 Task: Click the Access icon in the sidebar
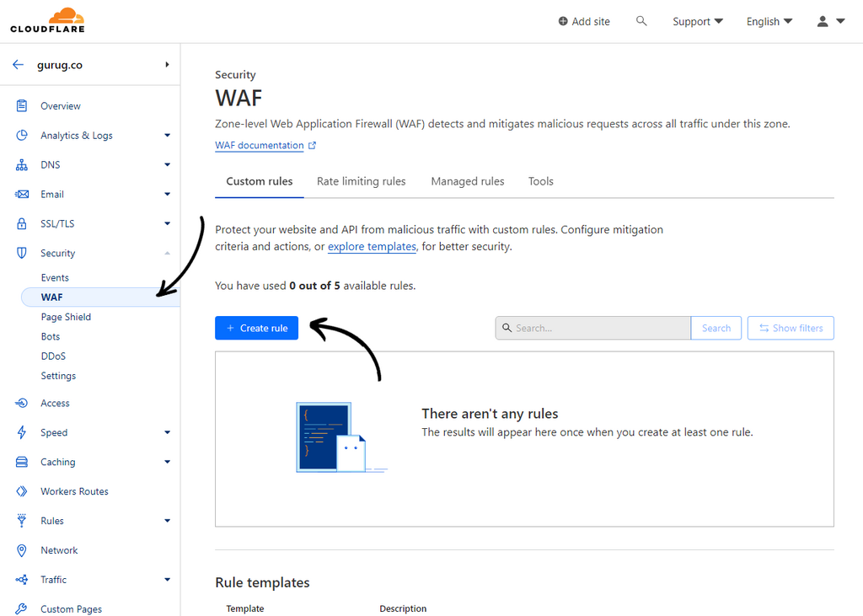pyautogui.click(x=21, y=403)
